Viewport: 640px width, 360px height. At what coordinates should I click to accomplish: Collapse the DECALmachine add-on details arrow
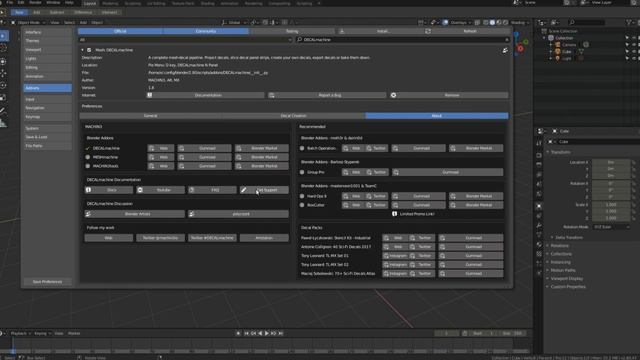click(82, 50)
